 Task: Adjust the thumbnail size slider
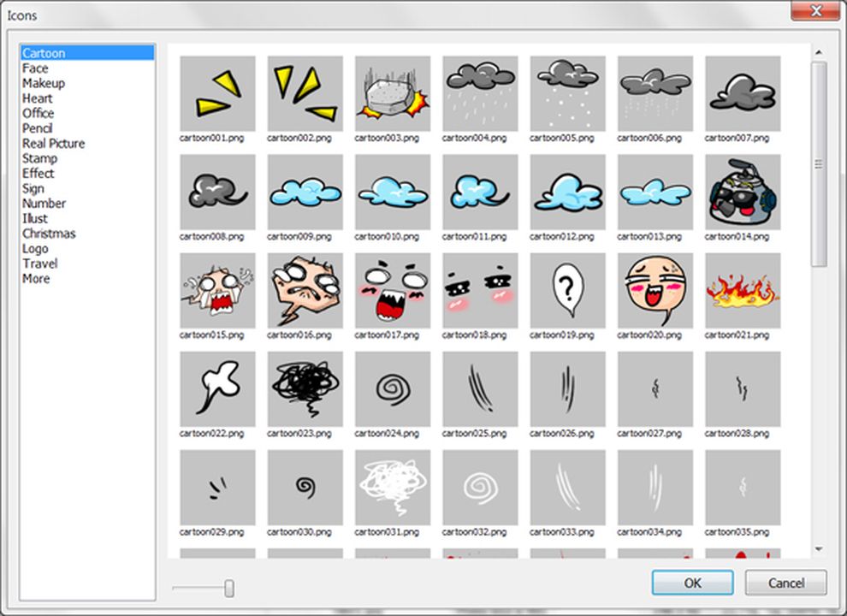229,588
